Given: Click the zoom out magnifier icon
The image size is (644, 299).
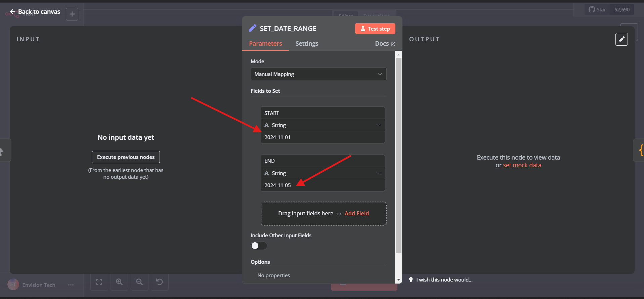Looking at the screenshot, I should [x=139, y=282].
